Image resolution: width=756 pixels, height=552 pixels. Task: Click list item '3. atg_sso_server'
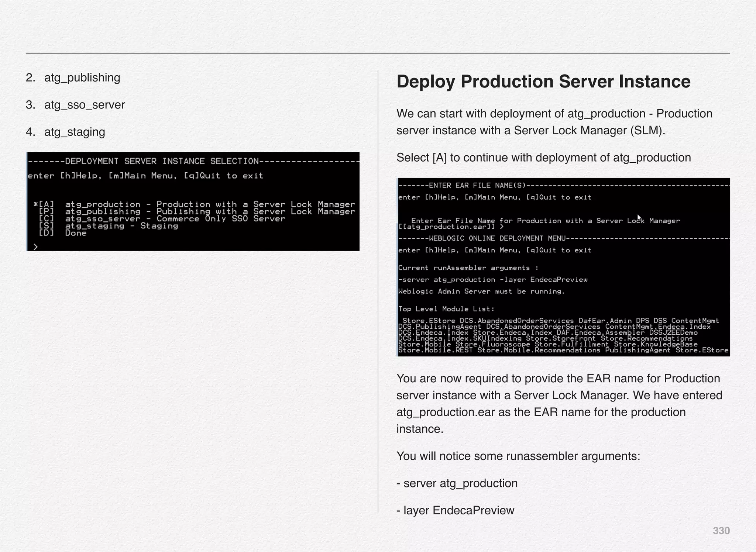tap(75, 105)
